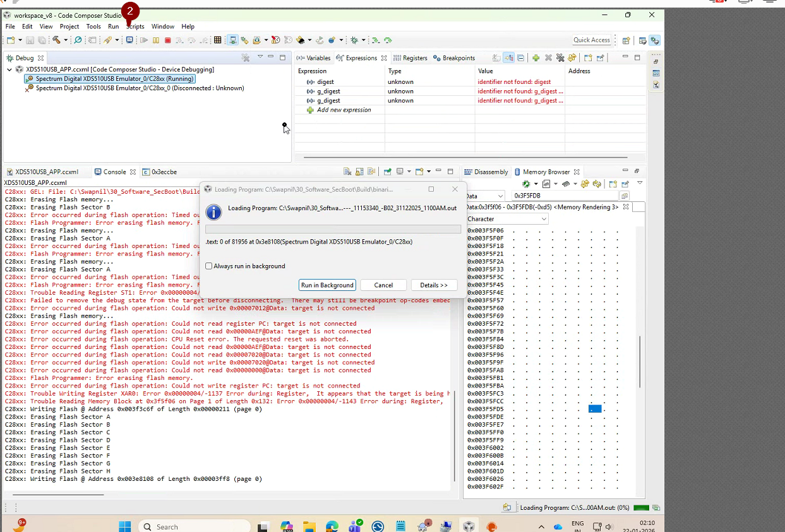Click Remove All Expressions double-X icon
The width and height of the screenshot is (785, 532).
click(560, 58)
